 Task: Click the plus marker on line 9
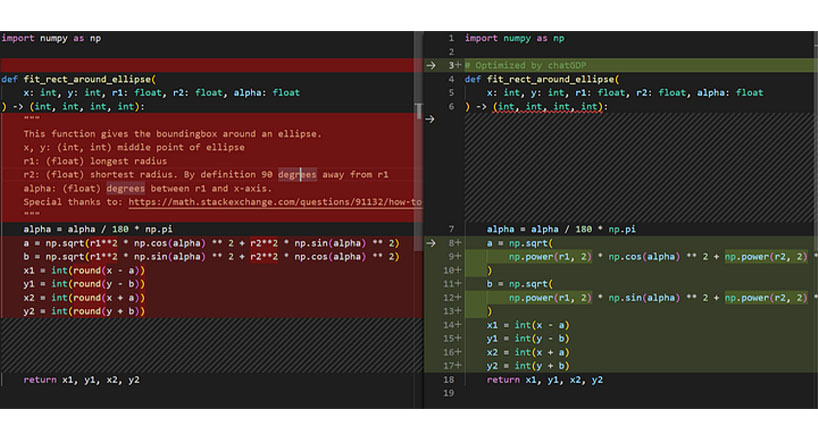click(459, 256)
